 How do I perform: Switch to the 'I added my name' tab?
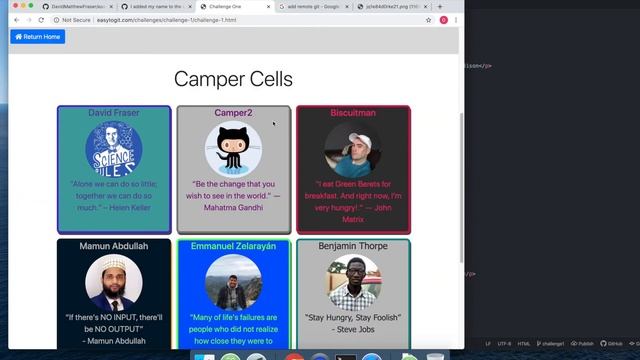point(156,7)
